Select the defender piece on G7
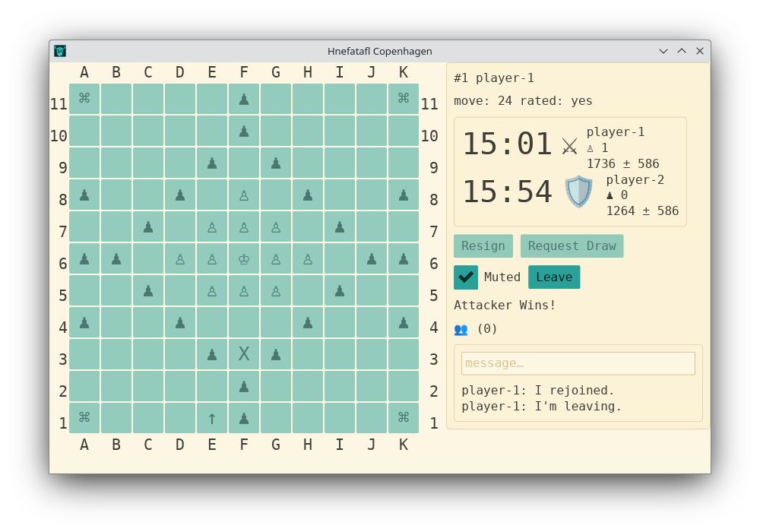 coord(276,227)
